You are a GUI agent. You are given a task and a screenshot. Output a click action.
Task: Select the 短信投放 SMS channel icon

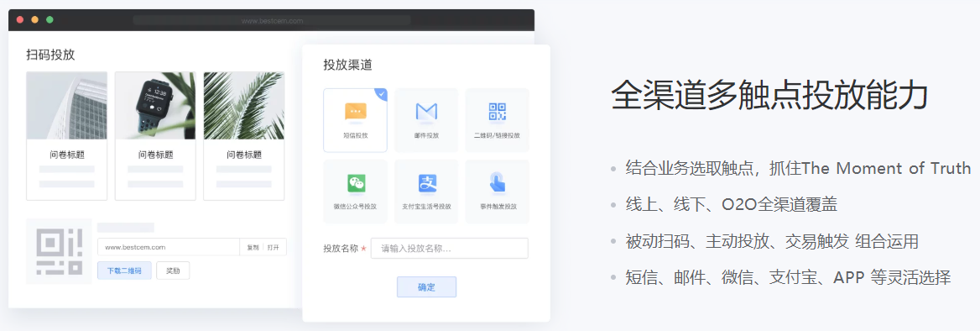point(356,112)
